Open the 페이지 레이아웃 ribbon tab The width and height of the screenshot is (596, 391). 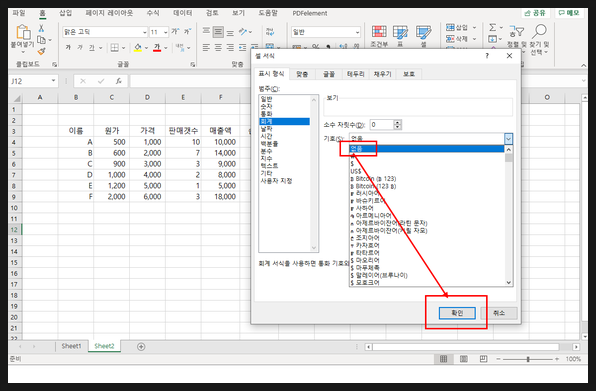point(109,13)
